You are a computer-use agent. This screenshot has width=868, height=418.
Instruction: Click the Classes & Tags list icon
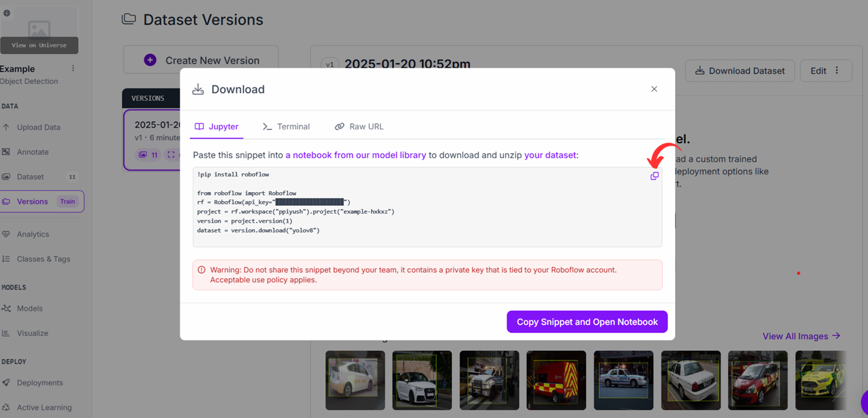6,258
